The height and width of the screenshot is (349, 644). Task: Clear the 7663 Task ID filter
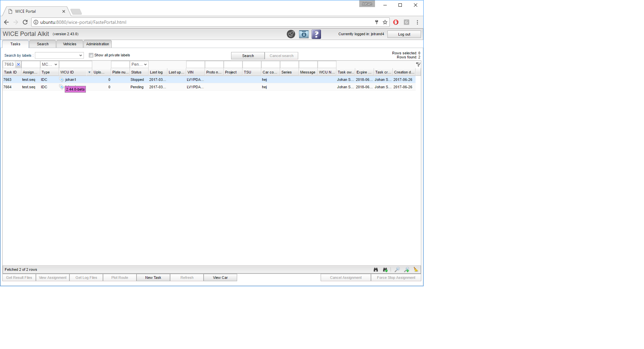click(x=18, y=64)
